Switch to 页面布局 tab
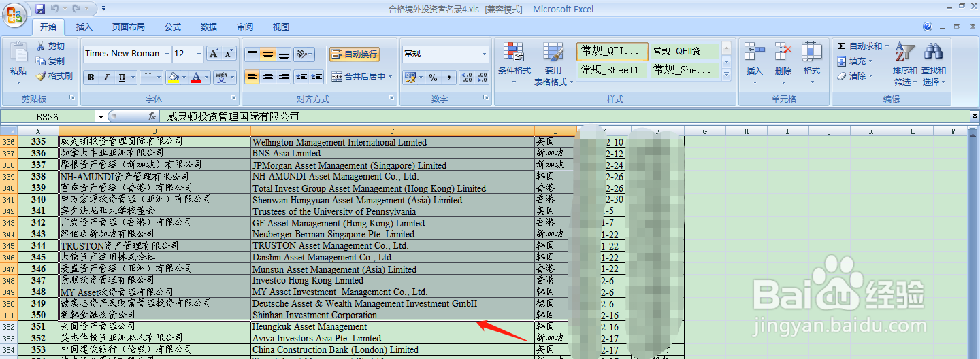This screenshot has height=359, width=980. pos(129,27)
